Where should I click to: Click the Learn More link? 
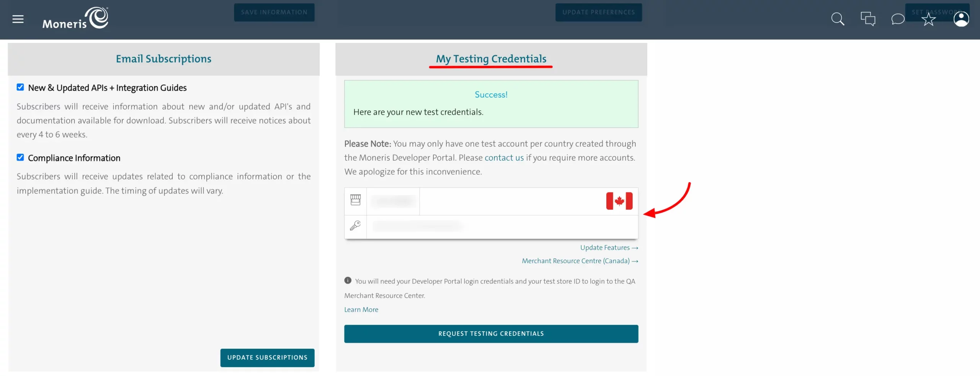click(x=361, y=309)
